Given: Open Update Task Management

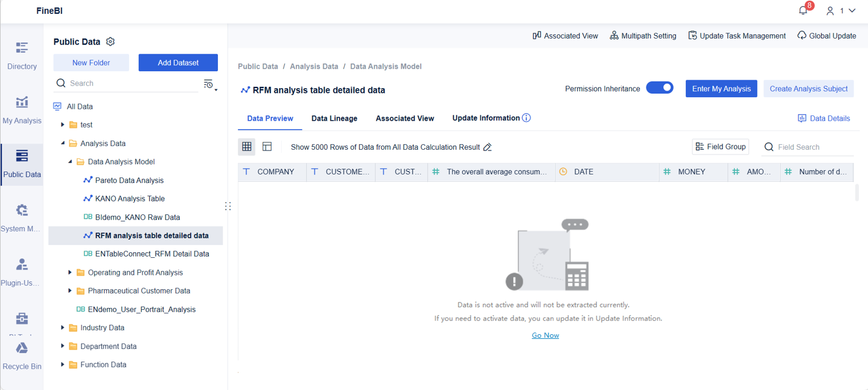Looking at the screenshot, I should pos(736,36).
